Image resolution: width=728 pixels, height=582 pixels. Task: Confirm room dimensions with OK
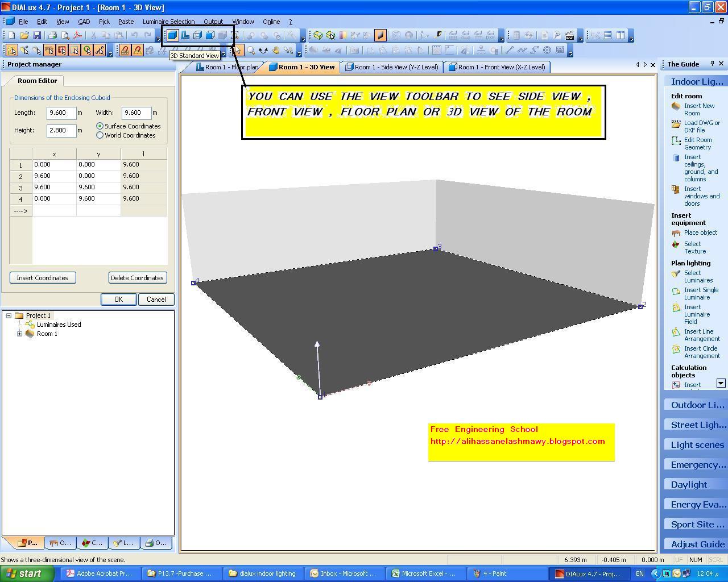(x=118, y=299)
